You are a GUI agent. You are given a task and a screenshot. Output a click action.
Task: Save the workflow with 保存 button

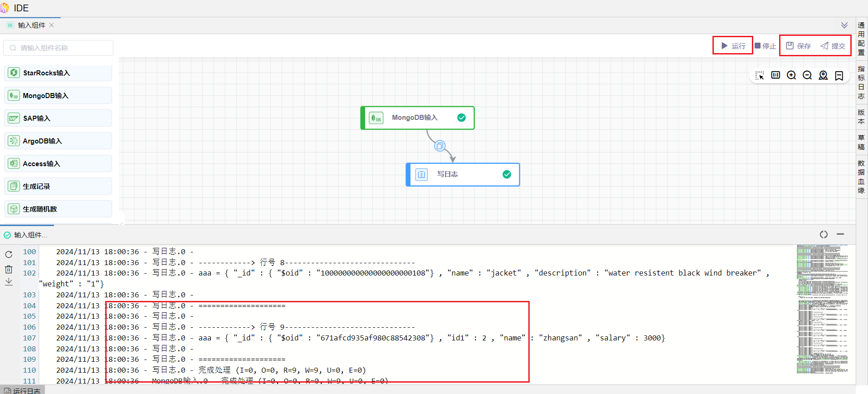point(798,46)
